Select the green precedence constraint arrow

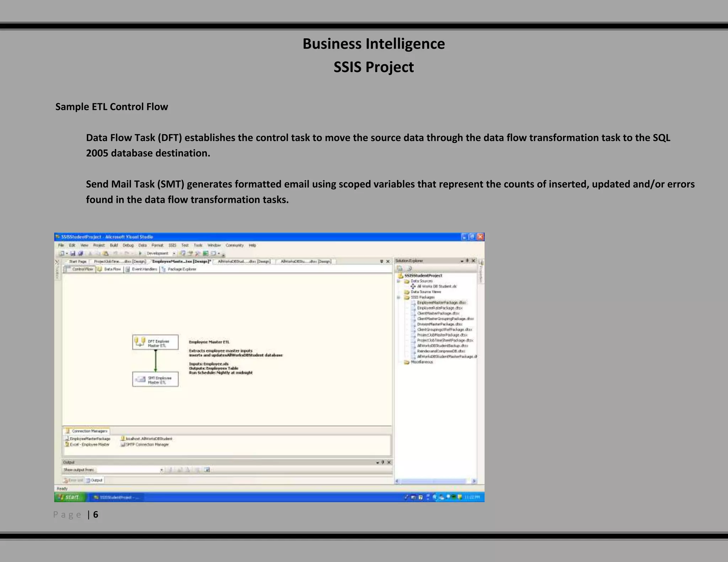point(155,361)
